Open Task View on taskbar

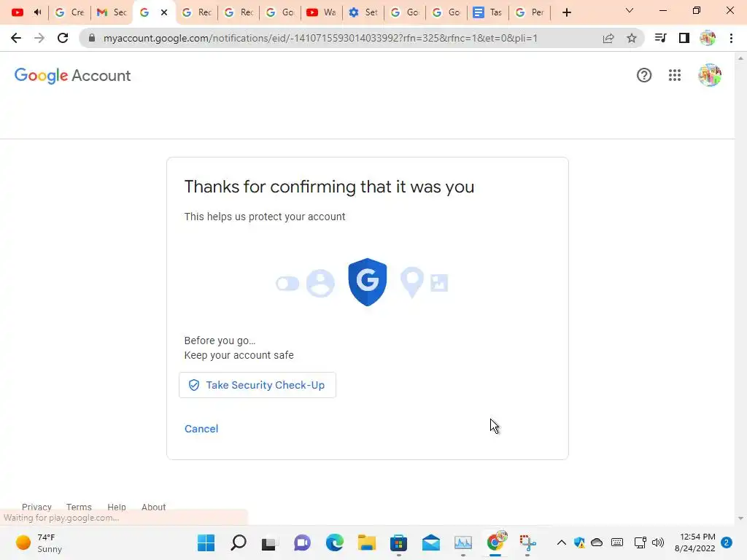click(x=268, y=542)
